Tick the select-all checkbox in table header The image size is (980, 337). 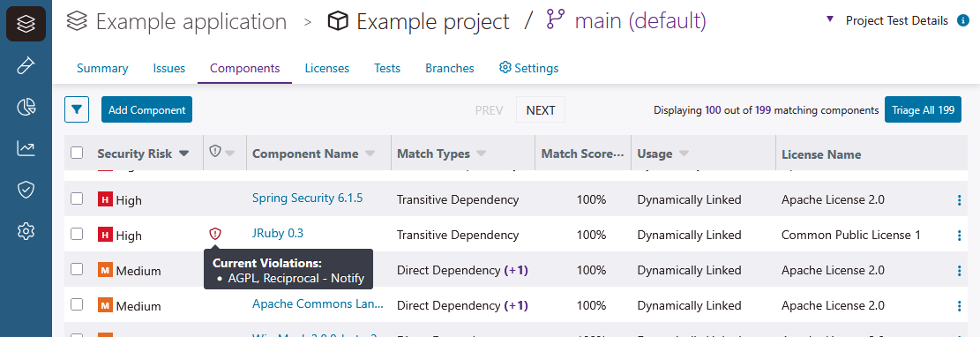point(77,153)
